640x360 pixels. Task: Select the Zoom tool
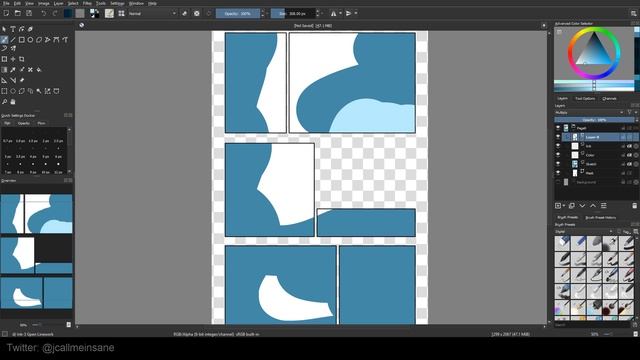click(x=4, y=102)
